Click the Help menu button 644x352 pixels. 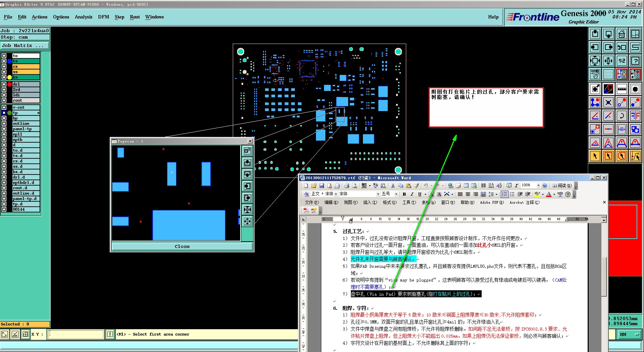pyautogui.click(x=493, y=17)
